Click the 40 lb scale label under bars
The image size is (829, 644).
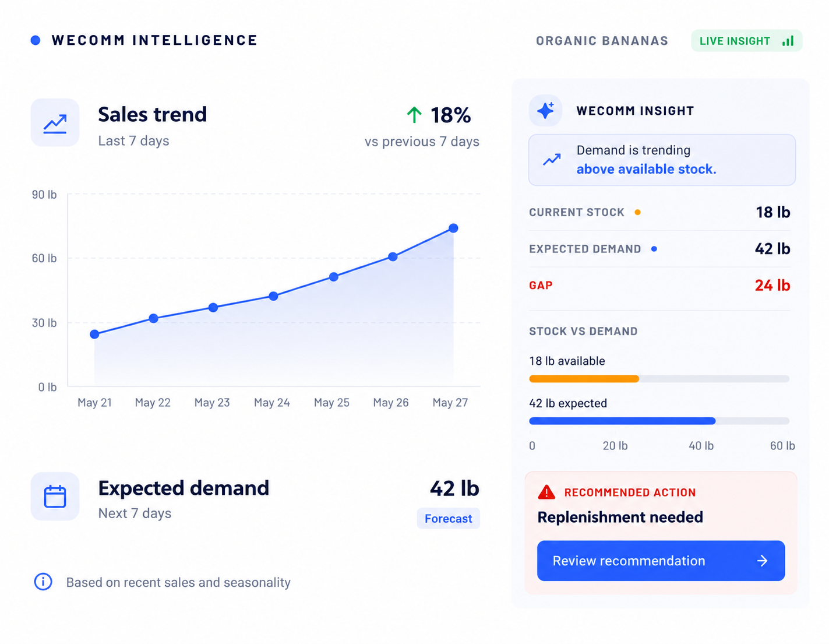(x=701, y=446)
